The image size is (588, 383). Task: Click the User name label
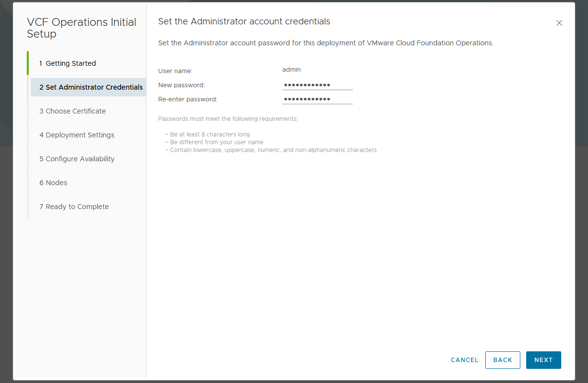(x=175, y=71)
